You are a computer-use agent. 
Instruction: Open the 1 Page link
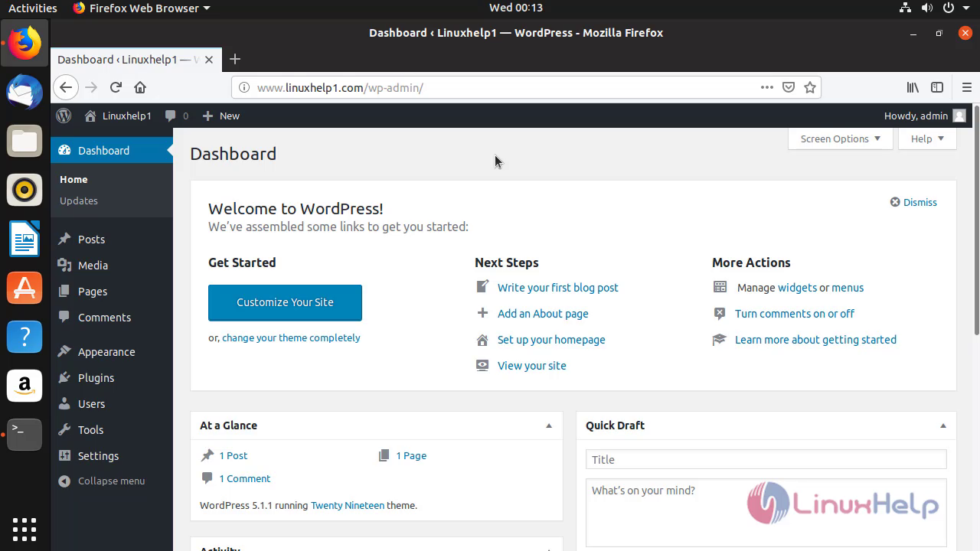(x=411, y=455)
